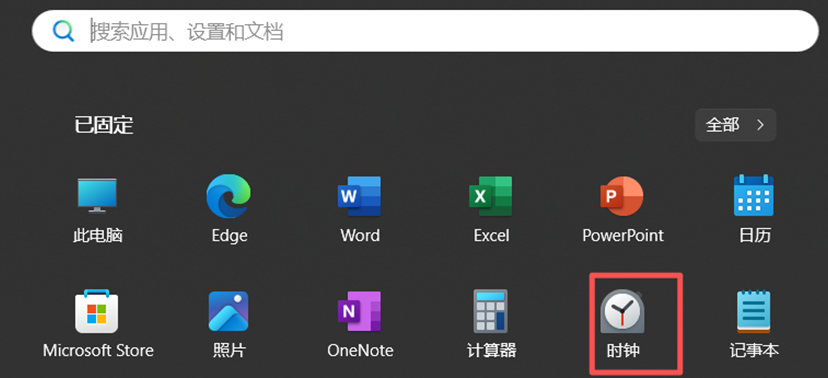Image resolution: width=828 pixels, height=378 pixels.
Task: Open the Excel app icon
Action: pyautogui.click(x=491, y=196)
